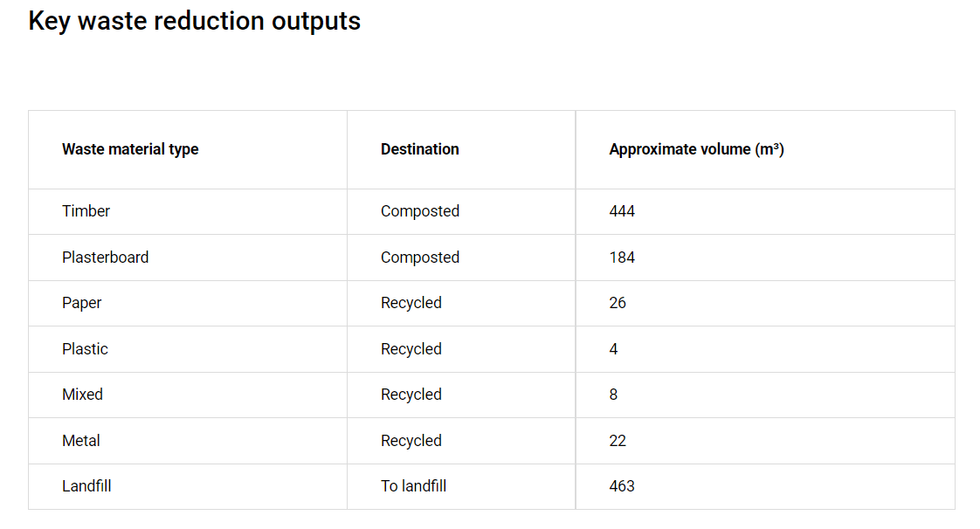Screen dimensions: 980x529
Task: Click the 'To landfill' destination cell
Action: 413,486
